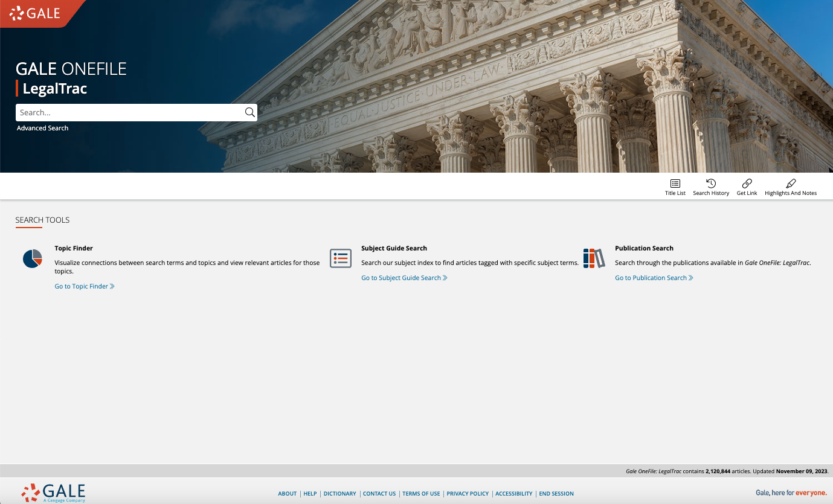
Task: Click the Publication Search books icon
Action: tap(594, 258)
